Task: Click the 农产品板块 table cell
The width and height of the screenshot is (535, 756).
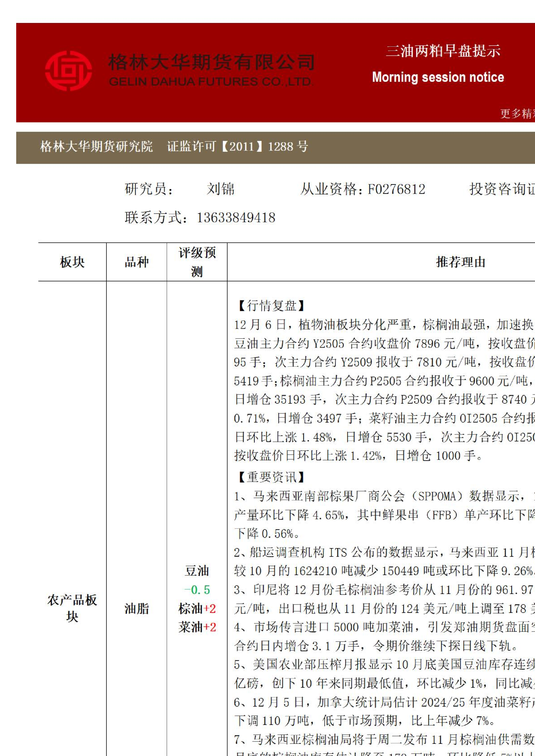Action: (x=72, y=608)
